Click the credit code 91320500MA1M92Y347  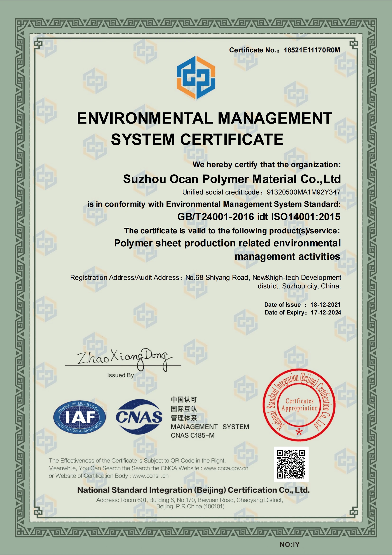tap(304, 192)
